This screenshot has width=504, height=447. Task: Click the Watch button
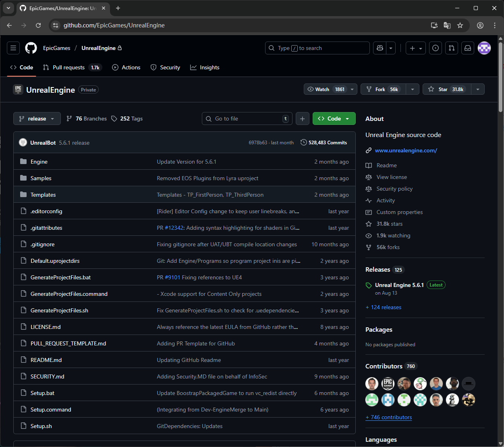[x=326, y=89]
